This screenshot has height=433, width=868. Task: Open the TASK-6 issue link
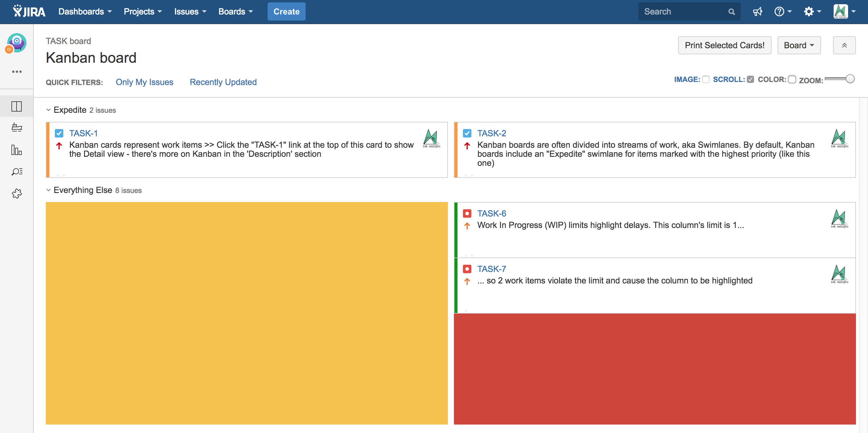pos(491,213)
